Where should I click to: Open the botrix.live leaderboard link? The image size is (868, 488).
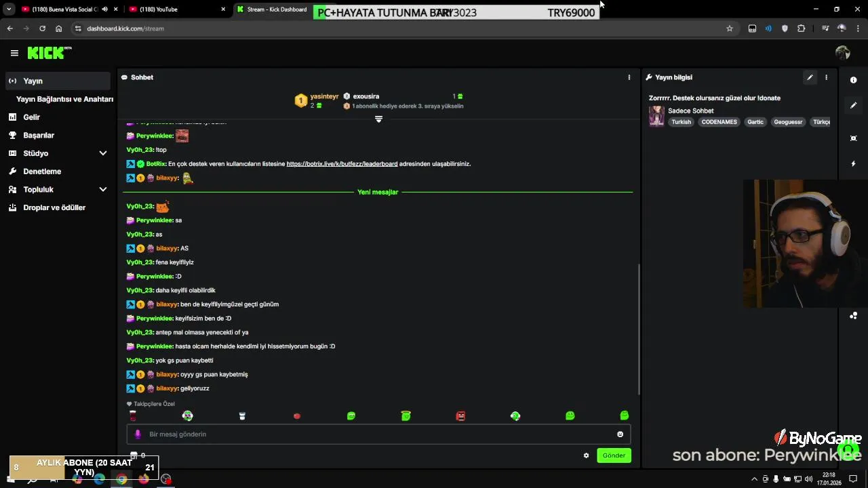342,164
